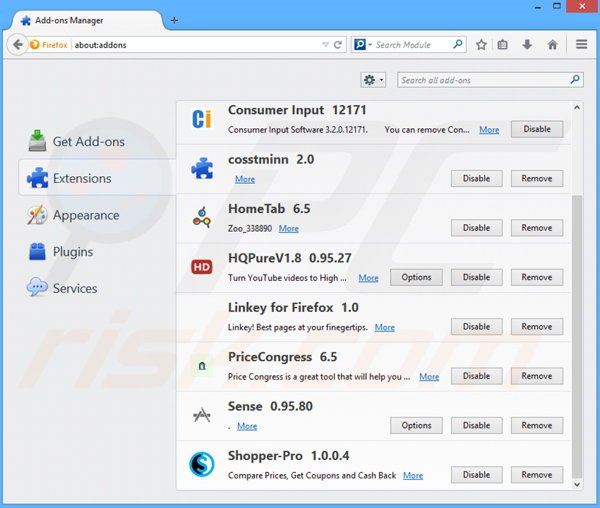Click the HQPureV1.8 HD icon
Screen dimensions: 600x508
coord(202,267)
